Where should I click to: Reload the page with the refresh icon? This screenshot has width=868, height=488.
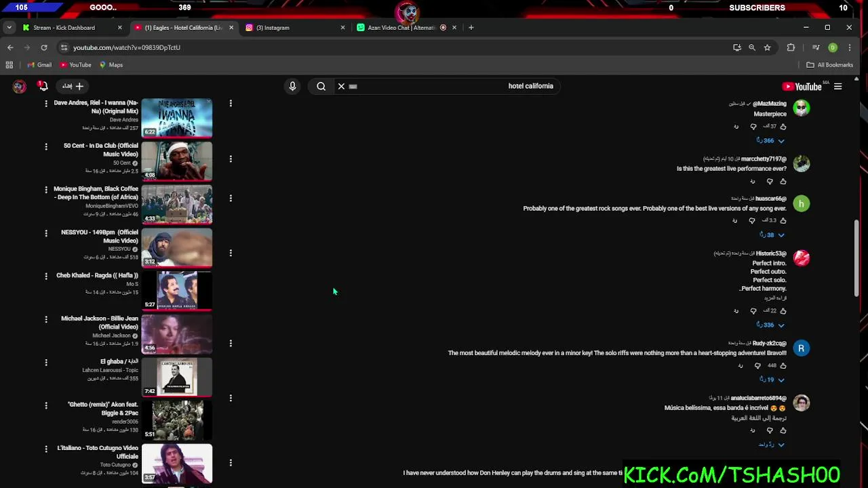pyautogui.click(x=44, y=47)
